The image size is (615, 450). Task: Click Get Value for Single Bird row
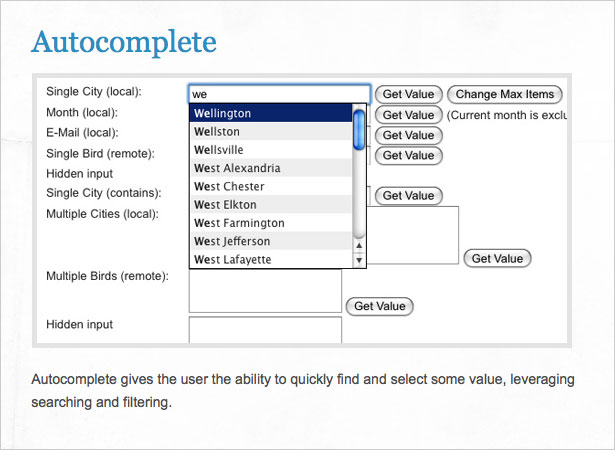coord(409,155)
